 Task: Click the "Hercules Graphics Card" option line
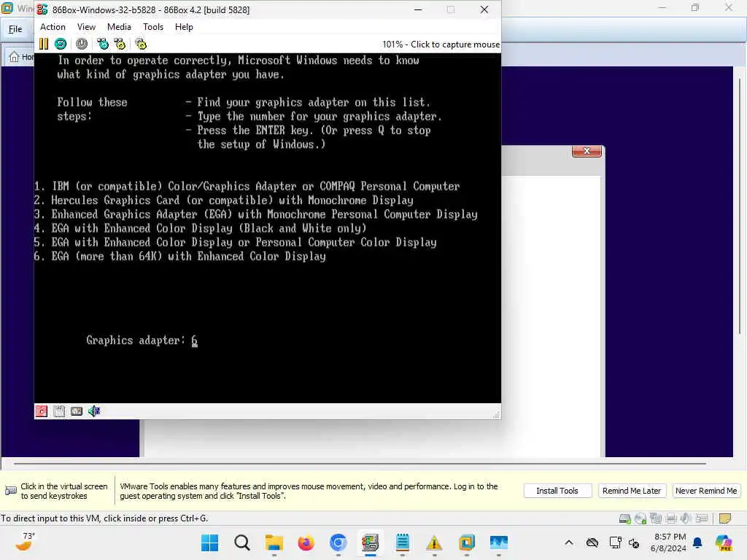[223, 200]
